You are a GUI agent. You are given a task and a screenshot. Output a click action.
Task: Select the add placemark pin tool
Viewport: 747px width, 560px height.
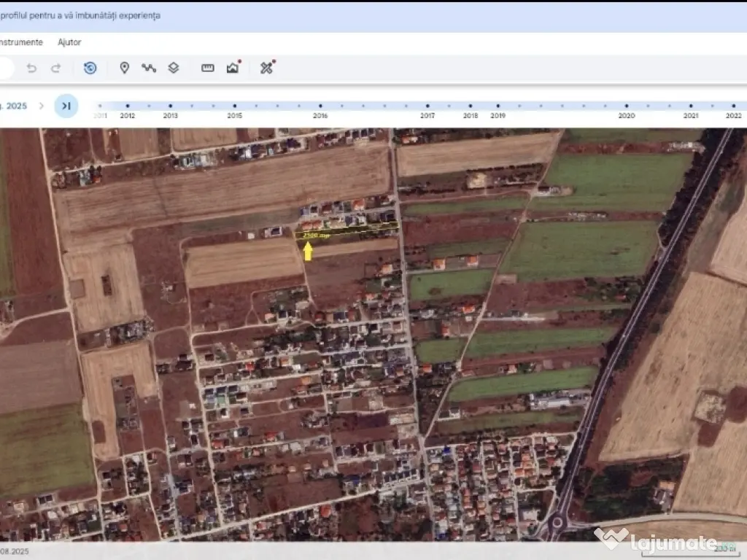pos(124,68)
